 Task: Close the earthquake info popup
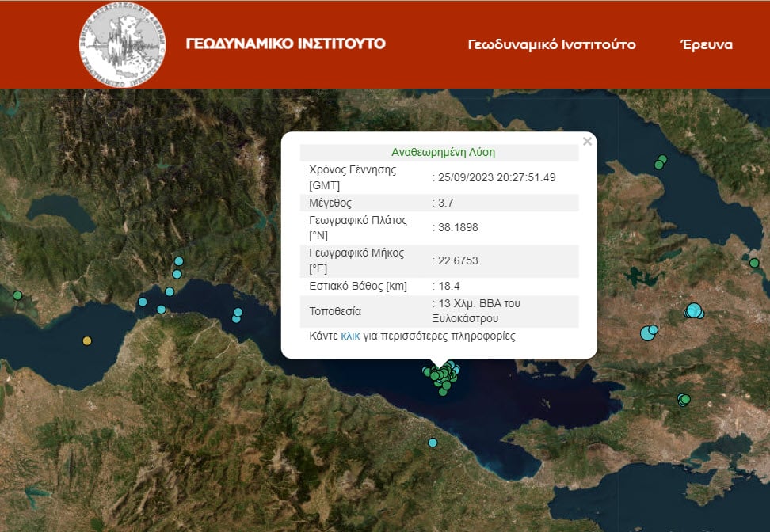coord(587,142)
